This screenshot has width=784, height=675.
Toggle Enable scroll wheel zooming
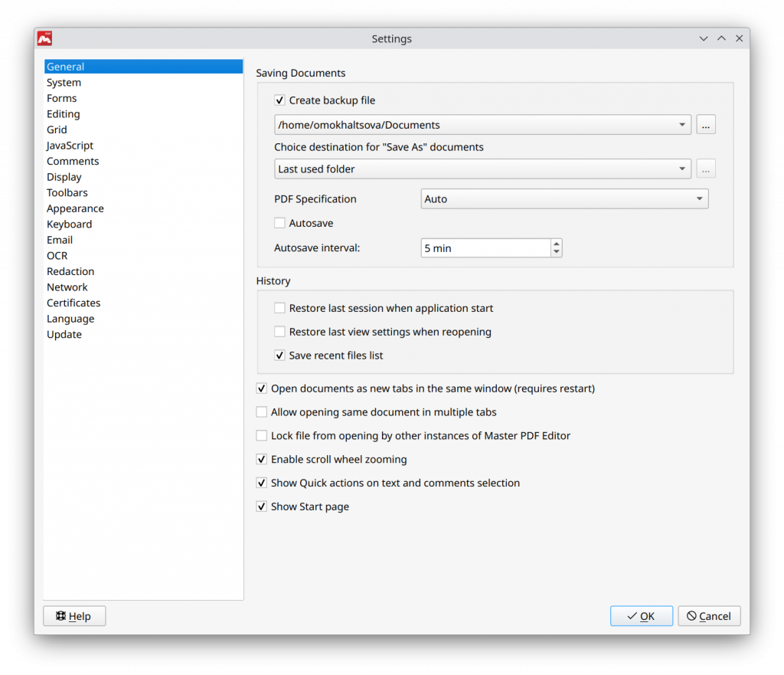click(262, 459)
